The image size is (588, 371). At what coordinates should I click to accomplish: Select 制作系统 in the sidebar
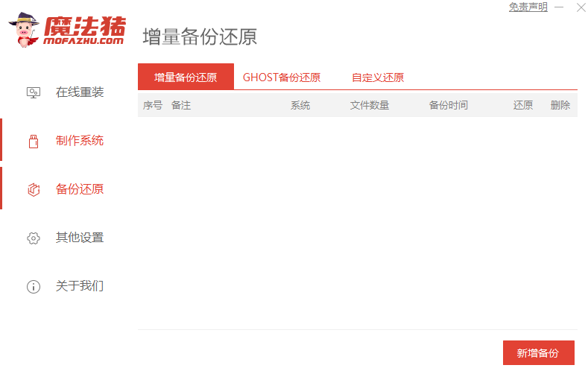[x=80, y=141]
